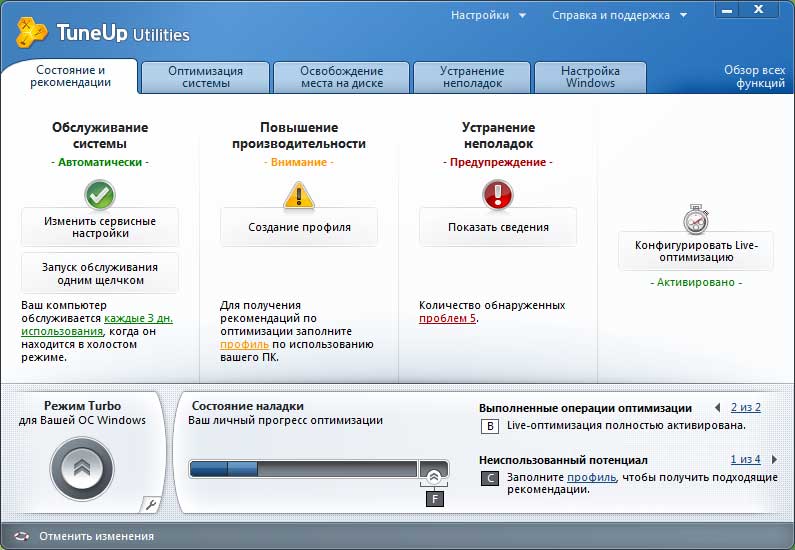Viewport: 795px width, 550px height.
Task: Open the Настройки dropdown menu
Action: (488, 15)
